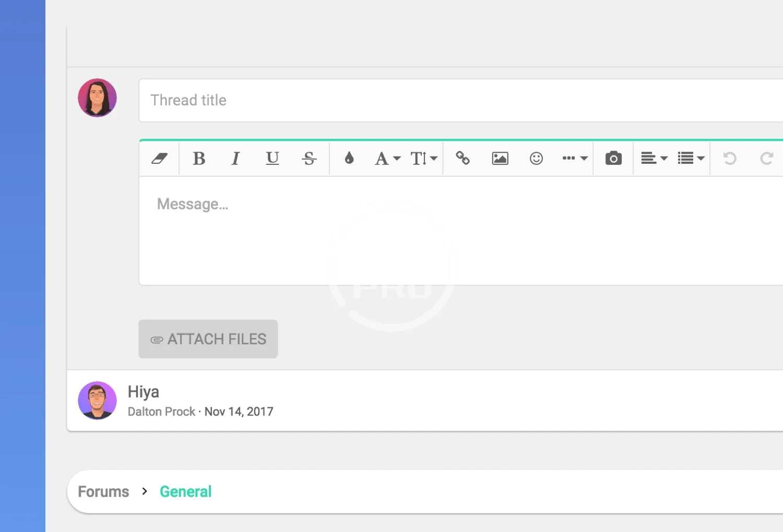Insert a link using chain icon

pos(463,158)
